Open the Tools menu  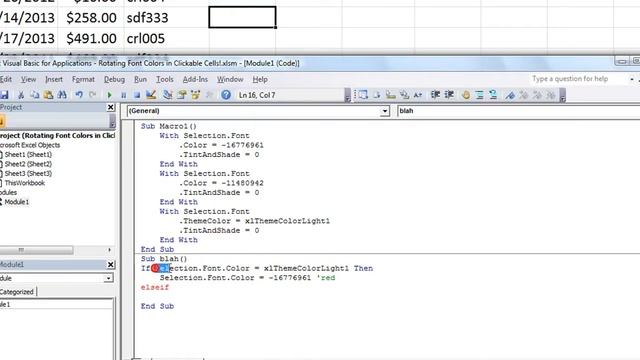(x=165, y=79)
